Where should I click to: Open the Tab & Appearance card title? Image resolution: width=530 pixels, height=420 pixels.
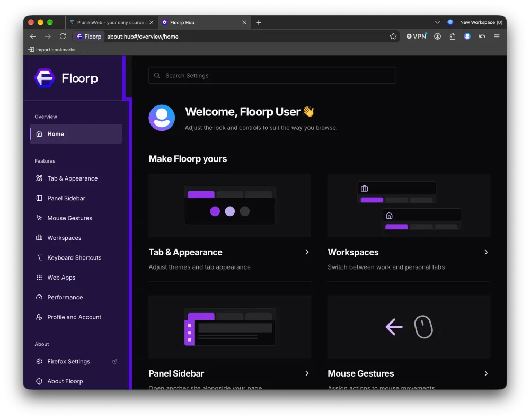pos(185,253)
